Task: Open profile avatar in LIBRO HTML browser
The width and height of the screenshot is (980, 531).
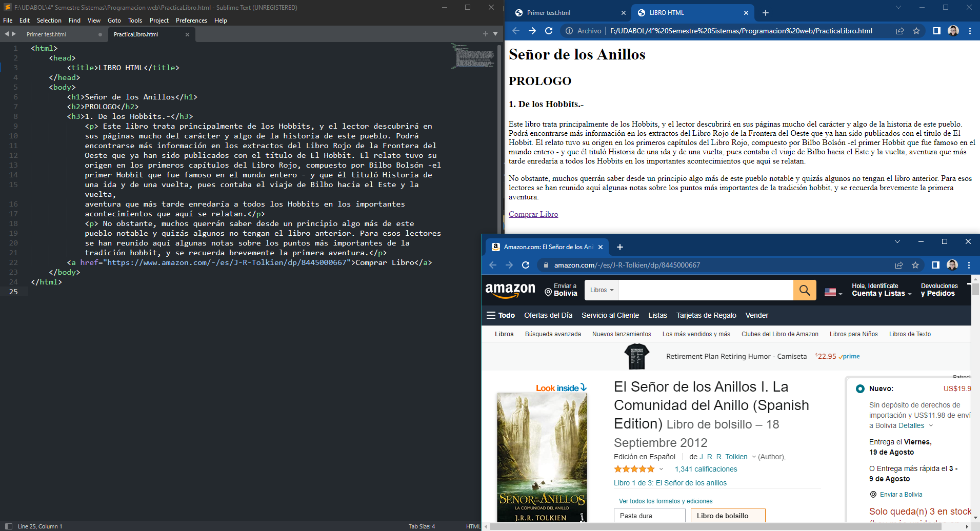Action: [953, 31]
